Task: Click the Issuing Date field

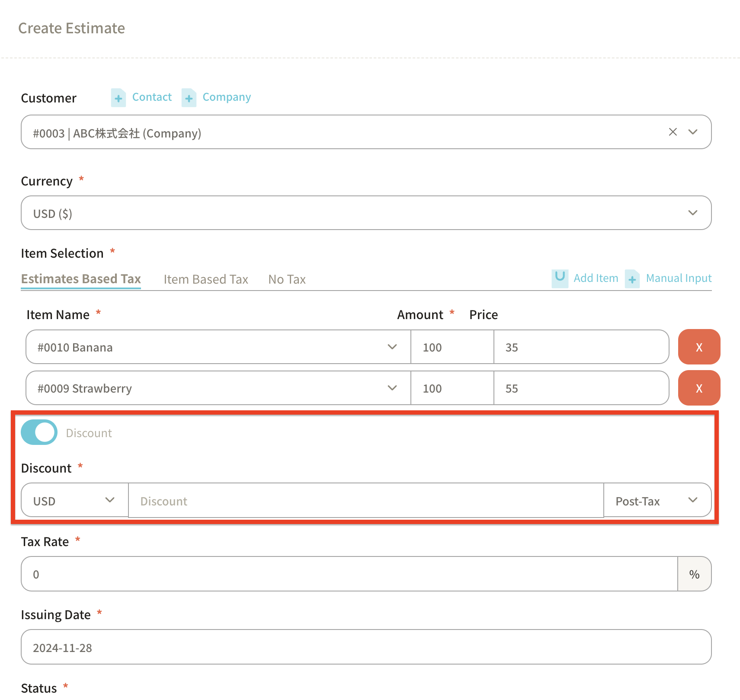Action: point(365,647)
